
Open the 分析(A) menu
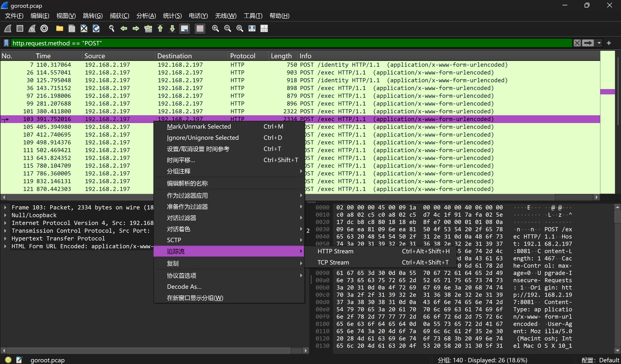point(146,16)
